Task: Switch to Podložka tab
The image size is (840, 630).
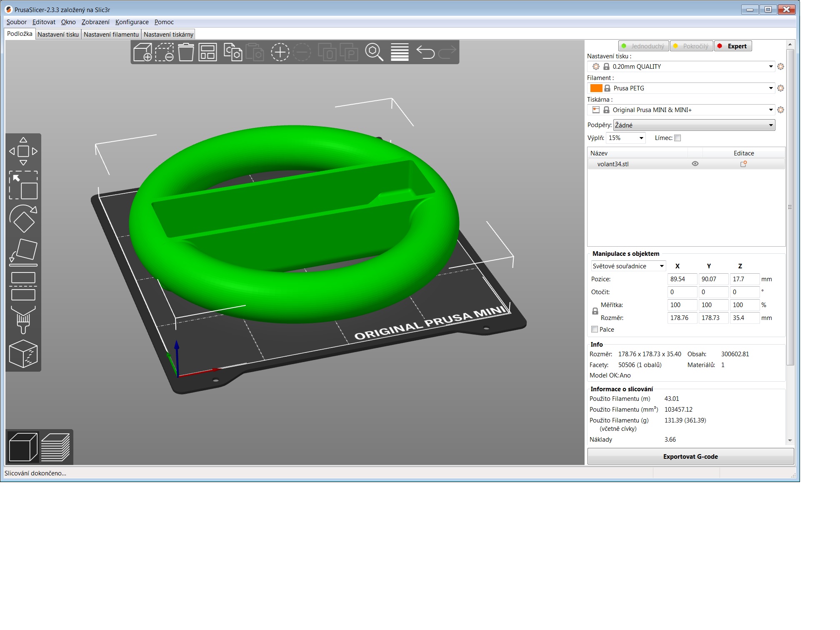Action: (20, 34)
